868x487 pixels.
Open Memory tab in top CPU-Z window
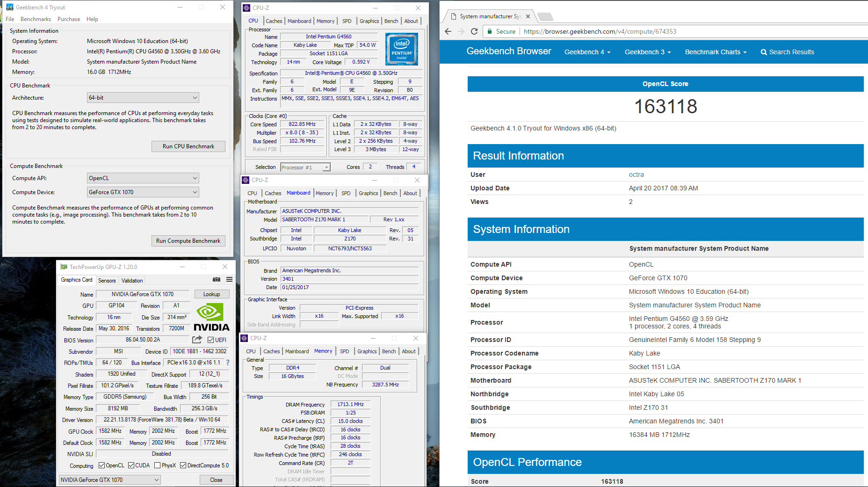point(325,21)
